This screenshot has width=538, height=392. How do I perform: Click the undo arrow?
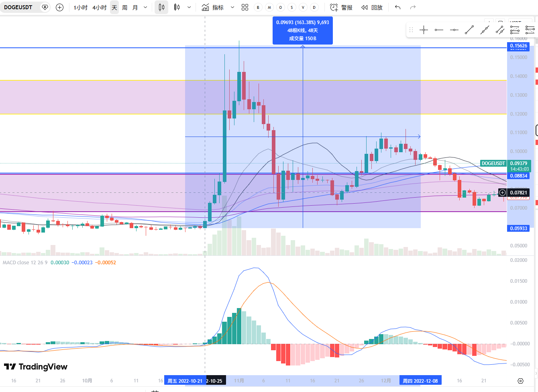[397, 7]
